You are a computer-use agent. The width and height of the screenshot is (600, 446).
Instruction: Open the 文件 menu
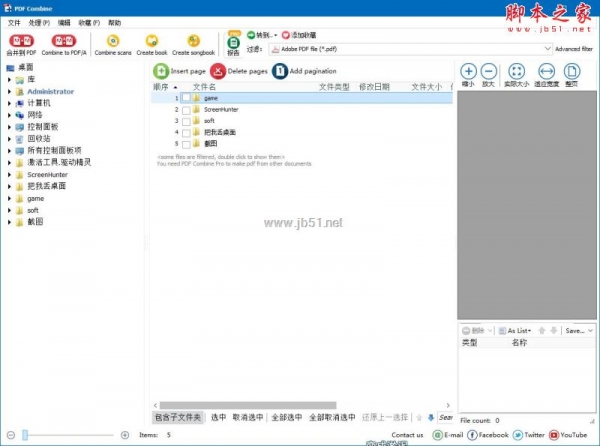14,23
